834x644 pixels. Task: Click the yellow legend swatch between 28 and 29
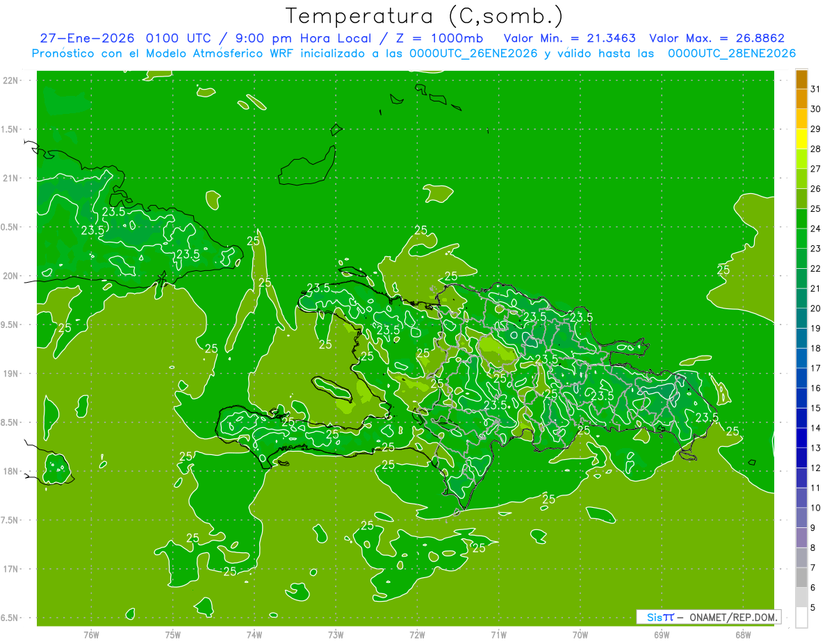801,139
